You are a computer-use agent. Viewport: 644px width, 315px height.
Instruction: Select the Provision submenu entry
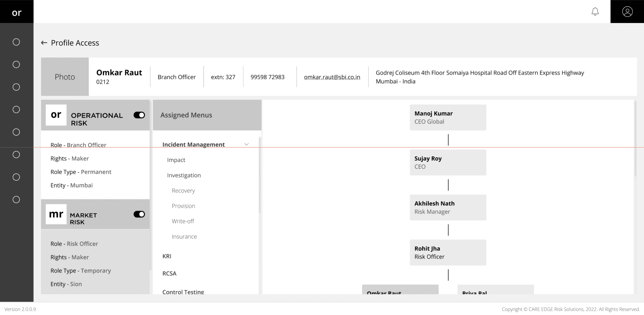tap(183, 206)
